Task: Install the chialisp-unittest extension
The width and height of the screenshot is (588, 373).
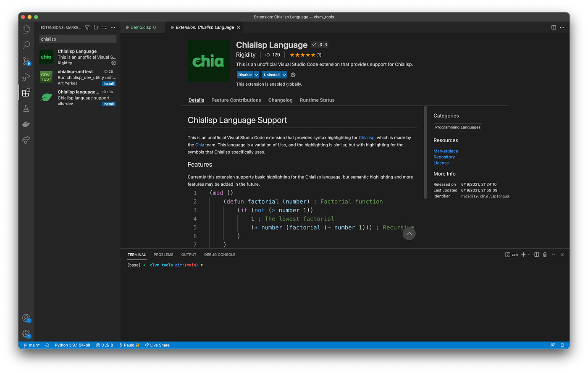Action: point(109,84)
